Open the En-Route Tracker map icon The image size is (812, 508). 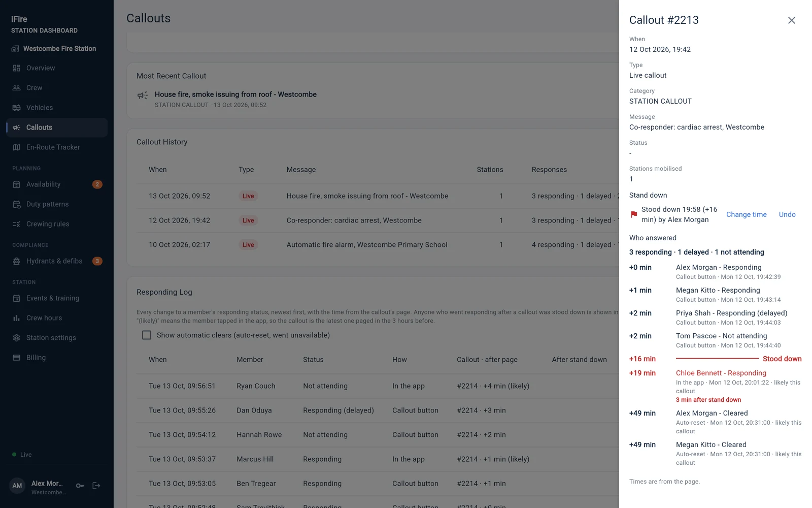(16, 147)
